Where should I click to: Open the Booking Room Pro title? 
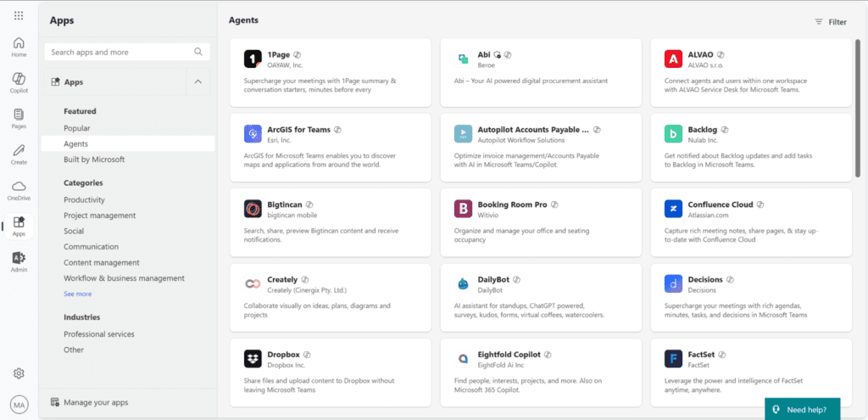[x=512, y=204]
